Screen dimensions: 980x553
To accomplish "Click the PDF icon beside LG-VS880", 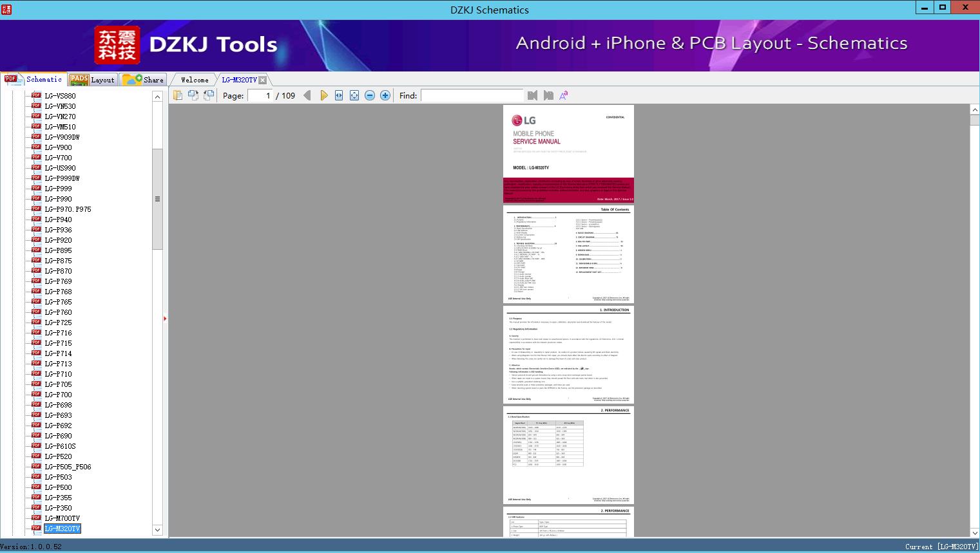I will point(36,95).
